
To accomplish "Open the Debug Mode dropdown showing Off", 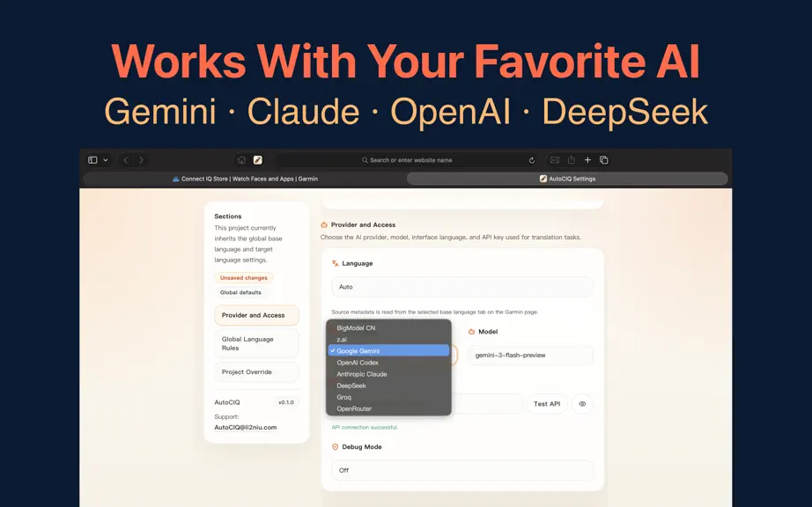I will click(462, 470).
